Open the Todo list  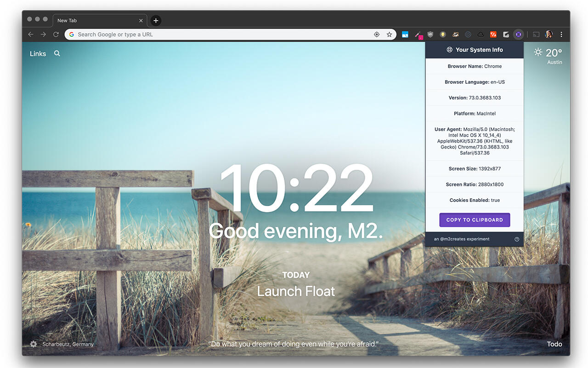pos(554,344)
